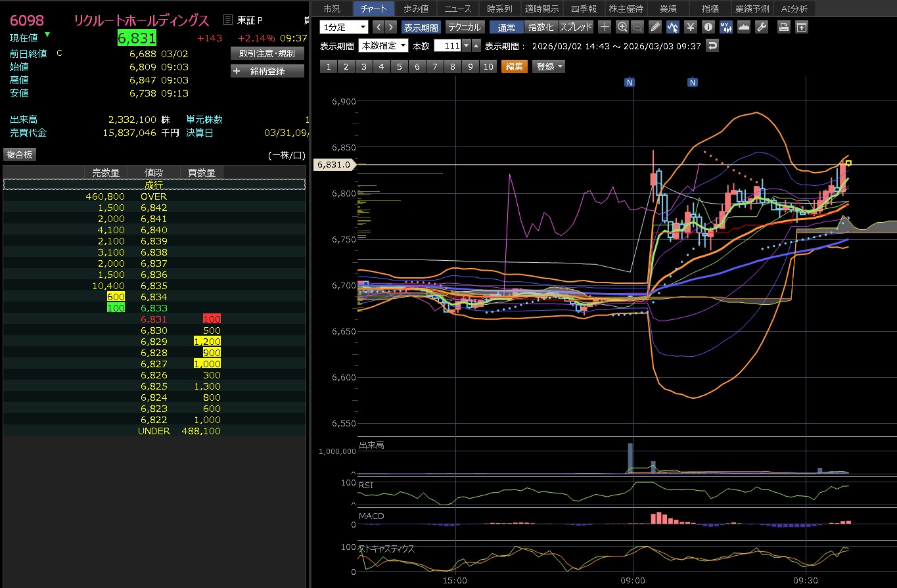Open the info circle icon
This screenshot has width=897, height=588.
(708, 27)
